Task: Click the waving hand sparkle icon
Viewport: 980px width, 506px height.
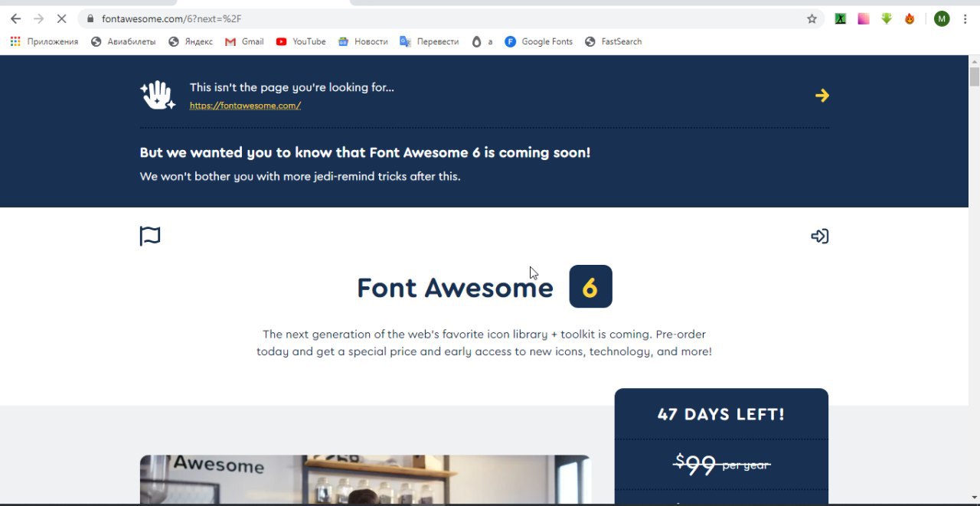Action: pos(158,96)
